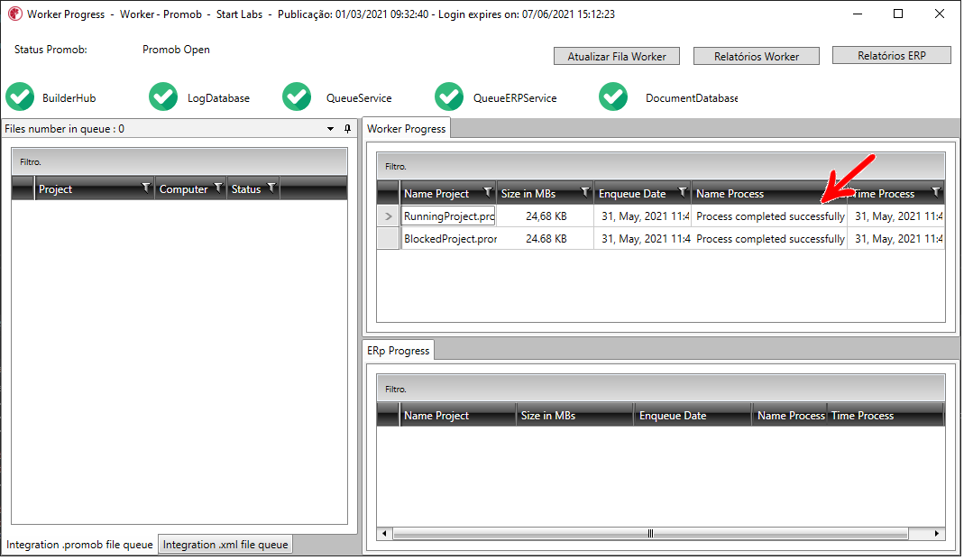
Task: Click 'Process completed successfully' in BlockedProject row
Action: tap(770, 238)
